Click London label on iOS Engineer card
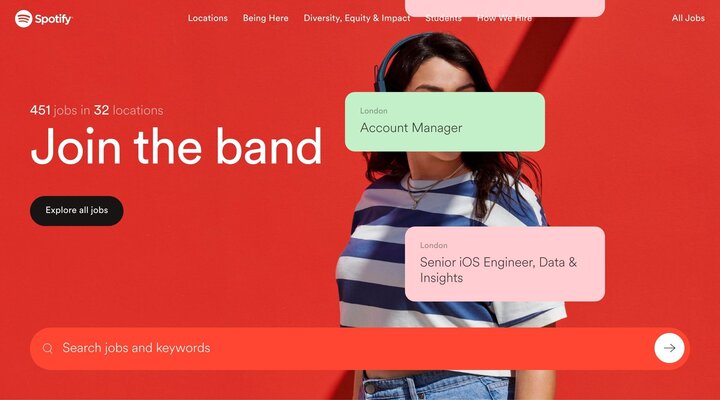Image resolution: width=720 pixels, height=400 pixels. 433,245
